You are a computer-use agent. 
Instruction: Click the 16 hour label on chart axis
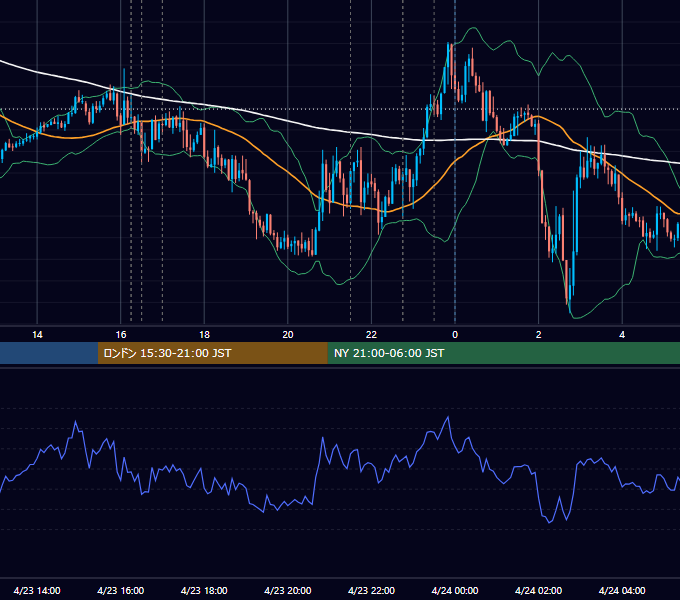click(x=121, y=335)
